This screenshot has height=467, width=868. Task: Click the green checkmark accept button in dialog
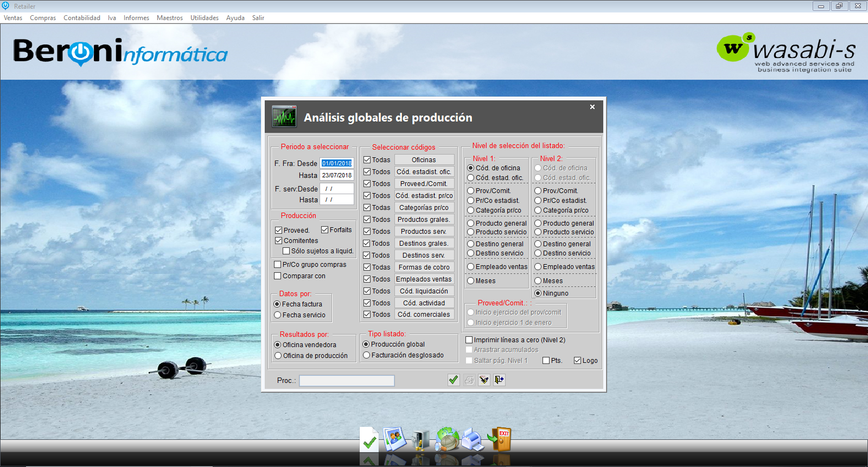click(x=454, y=380)
